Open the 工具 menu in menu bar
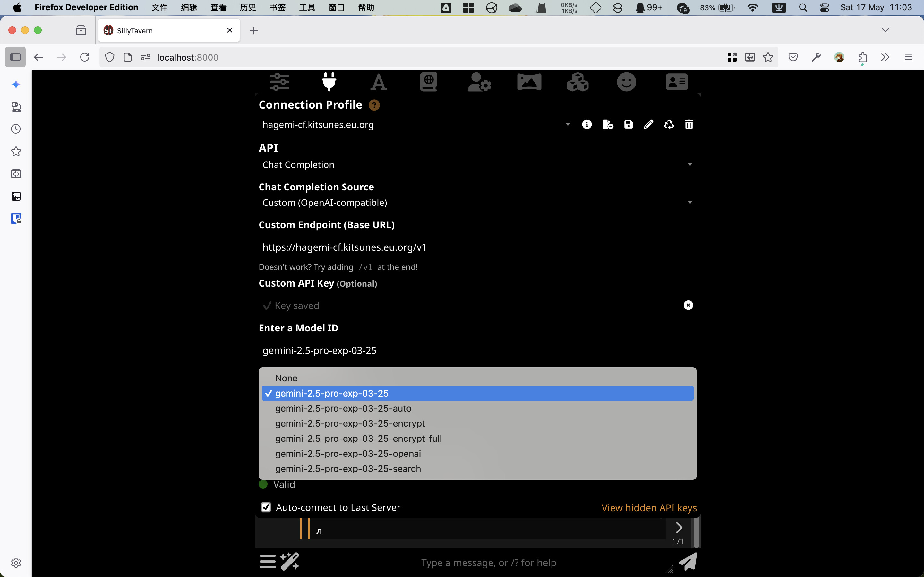This screenshot has width=924, height=577. pos(307,7)
